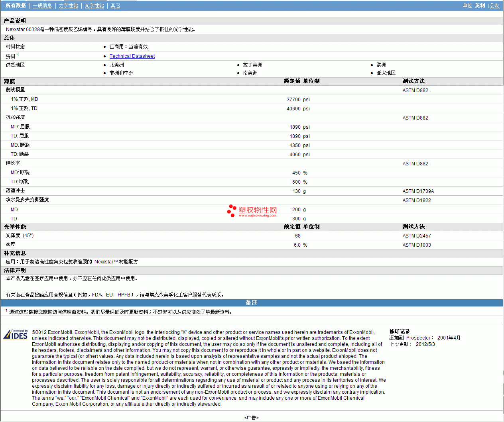Click the 1% 正割, TD row label
The width and height of the screenshot is (504, 422).
(24, 108)
